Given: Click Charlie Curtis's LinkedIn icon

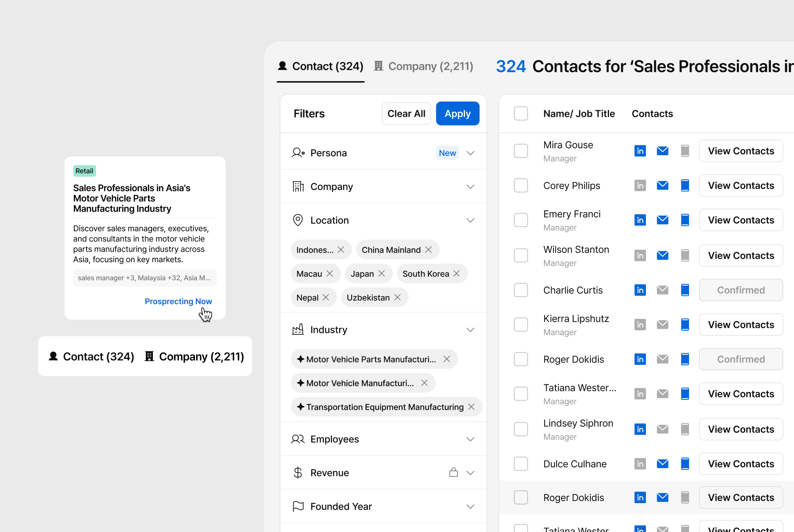Looking at the screenshot, I should (640, 290).
